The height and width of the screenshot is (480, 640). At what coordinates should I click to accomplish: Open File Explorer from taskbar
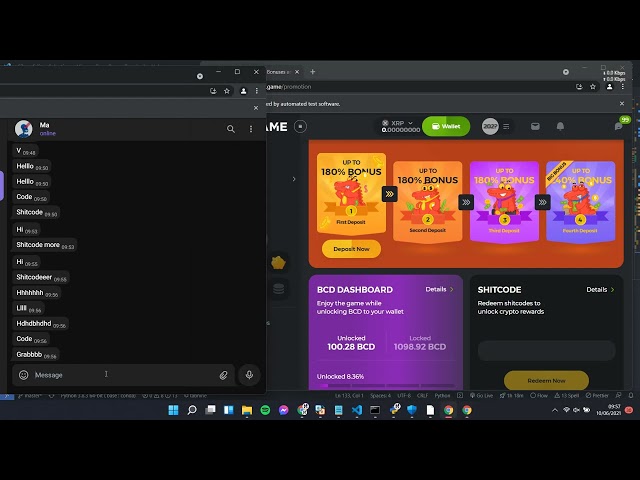[x=247, y=410]
